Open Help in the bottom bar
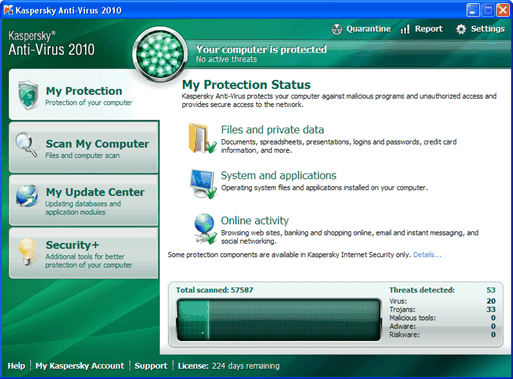This screenshot has height=379, width=513. [x=16, y=366]
